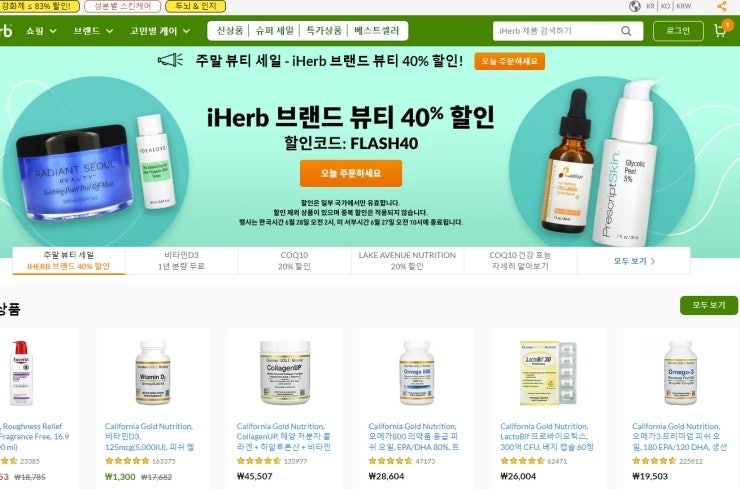Click the green 모두 보기 button

point(708,305)
